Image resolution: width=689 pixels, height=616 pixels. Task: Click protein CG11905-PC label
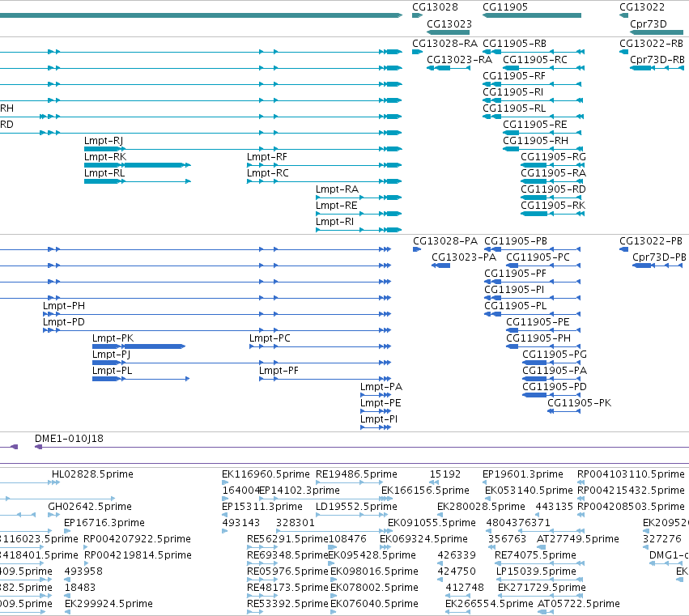point(538,257)
